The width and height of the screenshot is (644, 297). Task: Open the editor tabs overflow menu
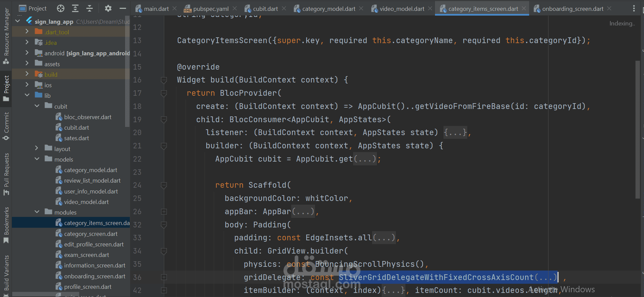point(634,8)
